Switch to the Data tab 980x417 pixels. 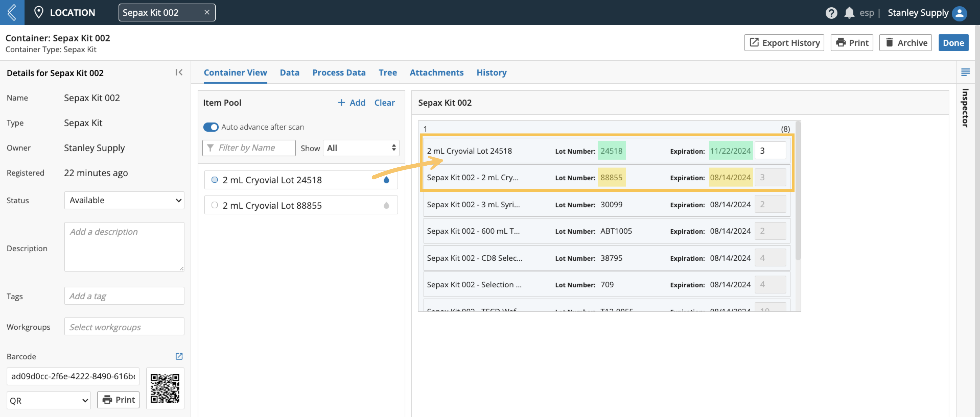coord(289,72)
